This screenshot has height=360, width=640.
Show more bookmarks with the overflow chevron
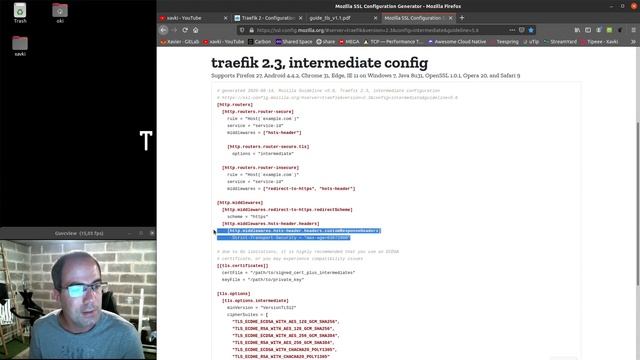(x=633, y=42)
